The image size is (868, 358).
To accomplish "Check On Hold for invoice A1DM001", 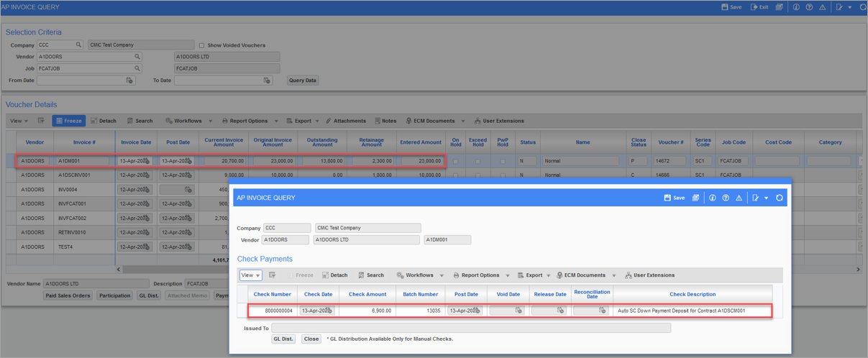I will coord(456,161).
